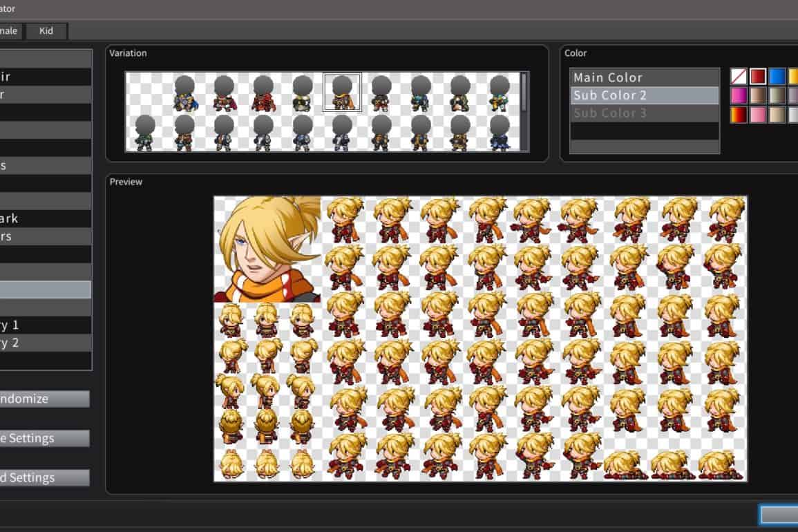
Task: Pick the no-color slashed swatch
Action: [739, 76]
